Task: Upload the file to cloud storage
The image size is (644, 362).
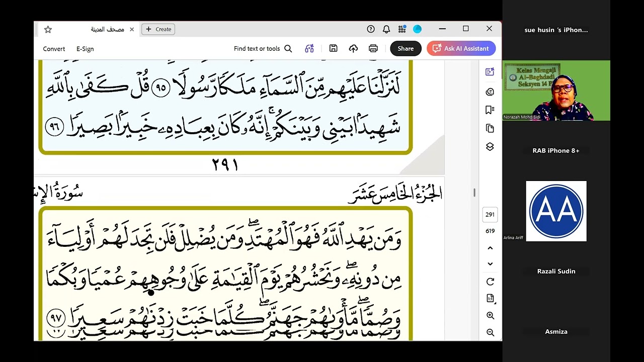Action: 353,49
